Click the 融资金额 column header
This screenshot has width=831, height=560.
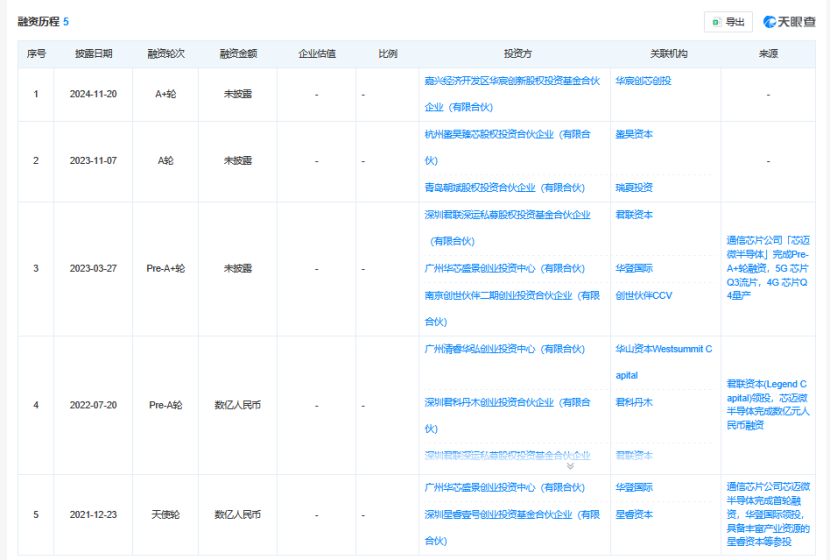pyautogui.click(x=238, y=54)
